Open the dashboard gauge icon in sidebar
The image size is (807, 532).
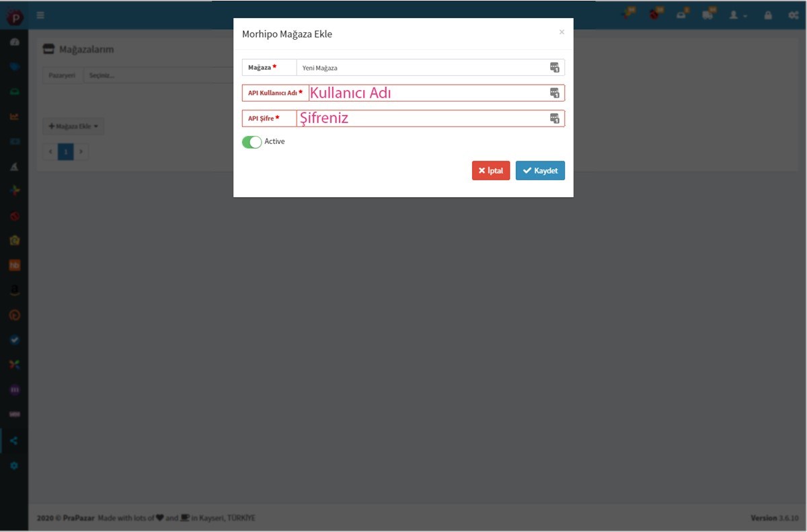(14, 42)
